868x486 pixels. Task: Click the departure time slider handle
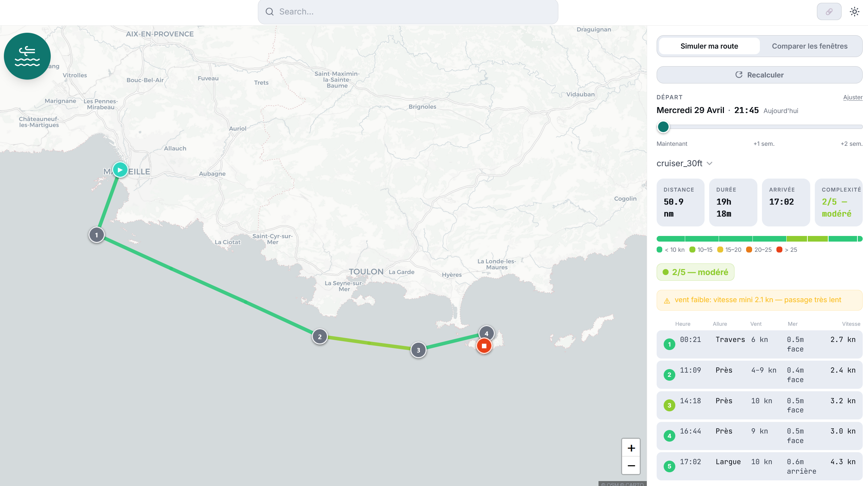pos(663,127)
